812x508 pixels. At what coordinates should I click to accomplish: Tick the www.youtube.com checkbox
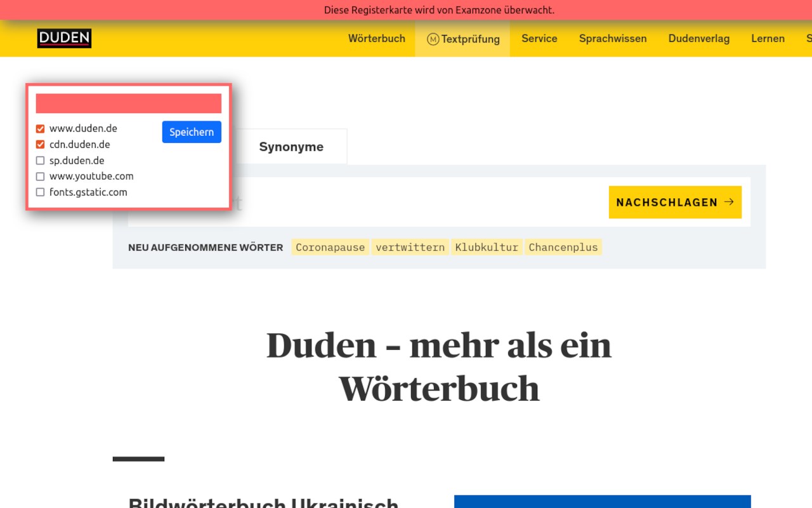pyautogui.click(x=41, y=177)
